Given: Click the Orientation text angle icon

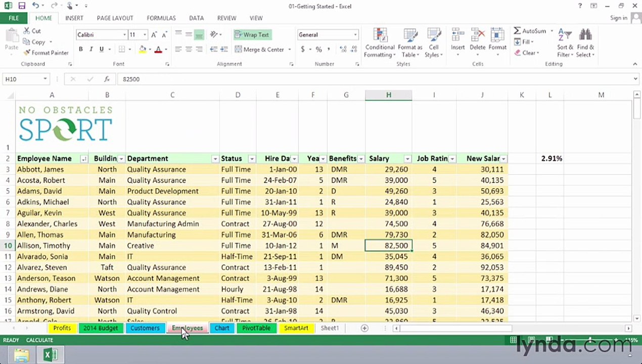Looking at the screenshot, I should pos(214,34).
